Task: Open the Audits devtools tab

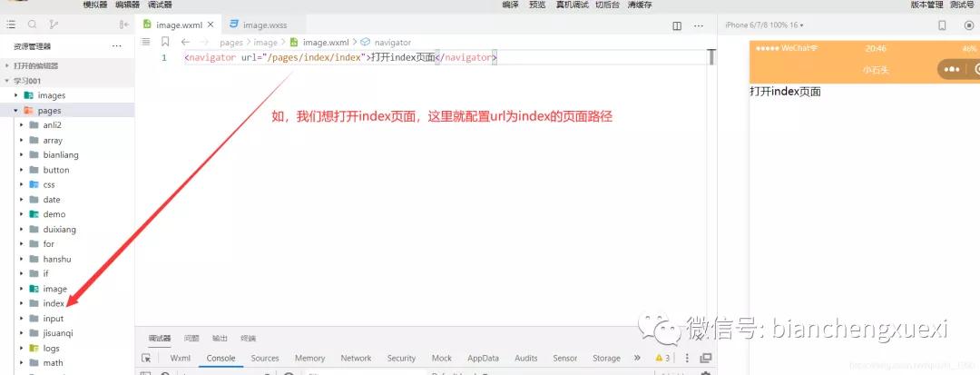Action: (526, 358)
